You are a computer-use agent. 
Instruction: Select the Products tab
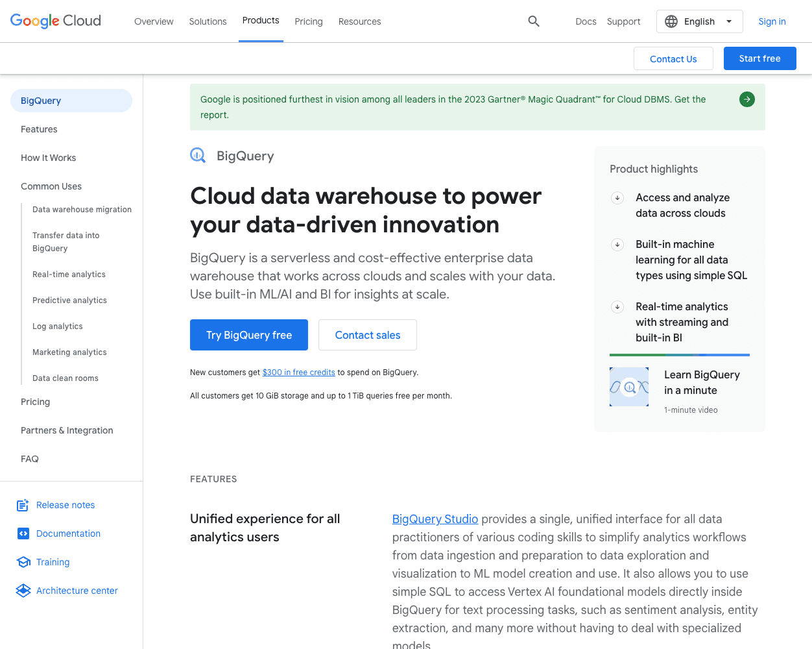(x=261, y=21)
